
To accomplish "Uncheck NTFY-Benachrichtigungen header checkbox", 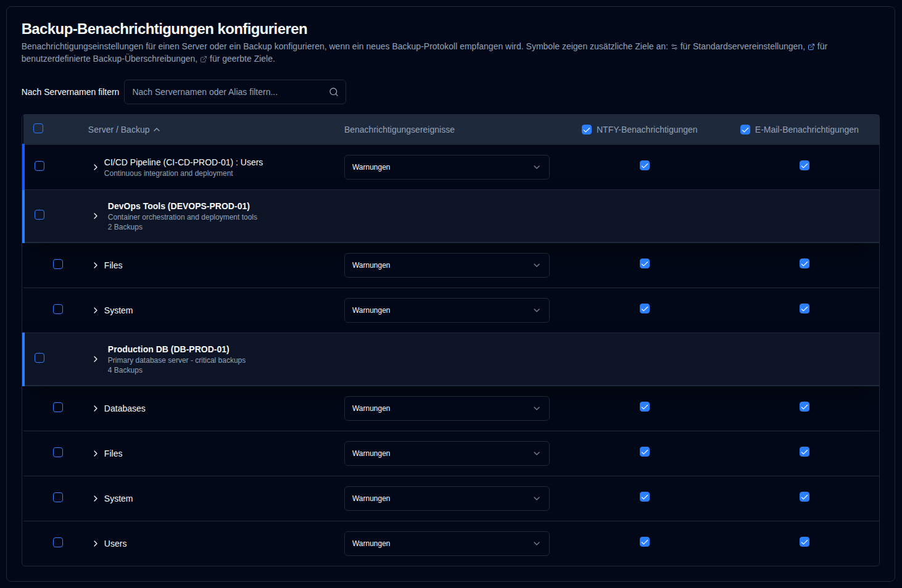I will point(587,130).
